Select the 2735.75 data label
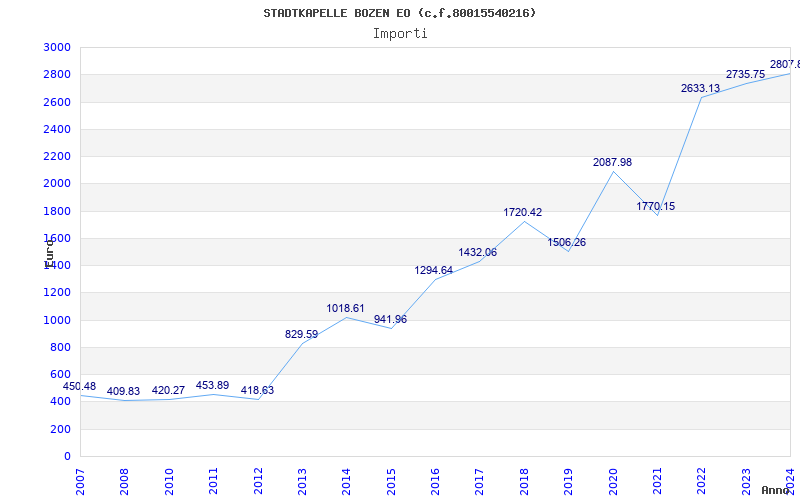The image size is (800, 500). click(745, 74)
